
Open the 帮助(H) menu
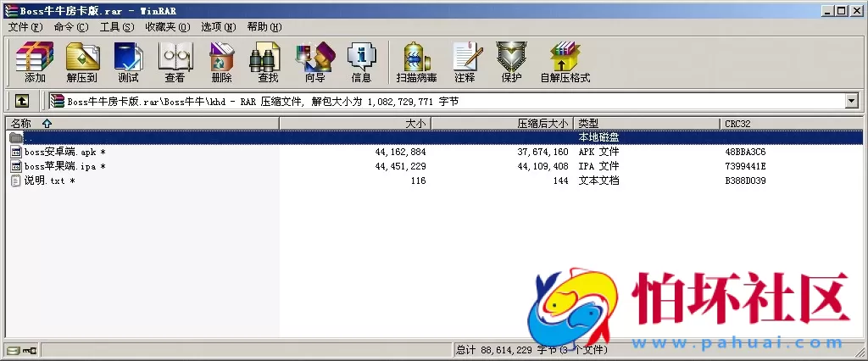(264, 26)
